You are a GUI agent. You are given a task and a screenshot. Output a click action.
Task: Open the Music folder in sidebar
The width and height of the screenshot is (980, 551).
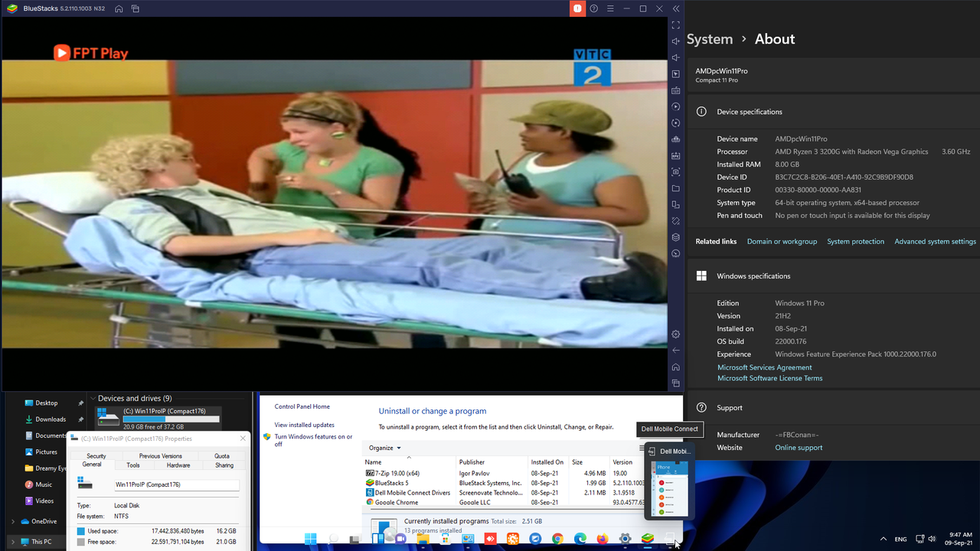(x=44, y=484)
